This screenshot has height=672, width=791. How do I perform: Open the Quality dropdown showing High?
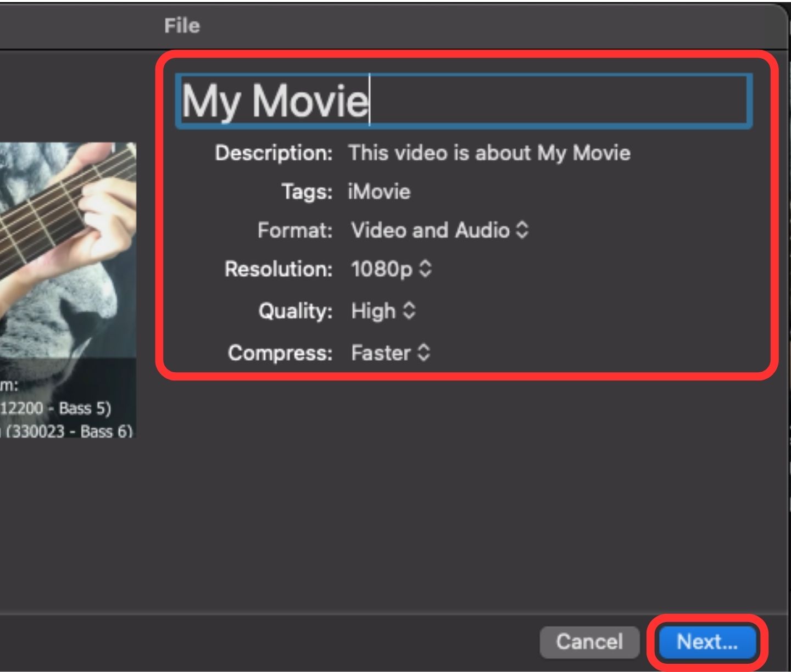tap(383, 311)
